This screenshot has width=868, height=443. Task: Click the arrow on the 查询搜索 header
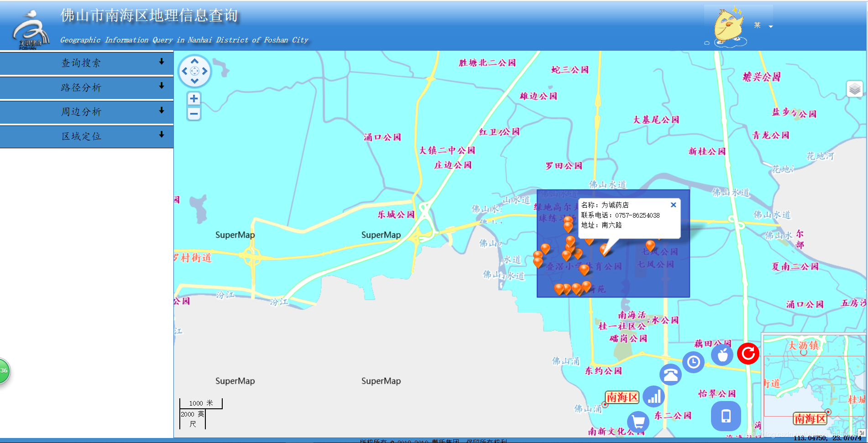pyautogui.click(x=162, y=61)
